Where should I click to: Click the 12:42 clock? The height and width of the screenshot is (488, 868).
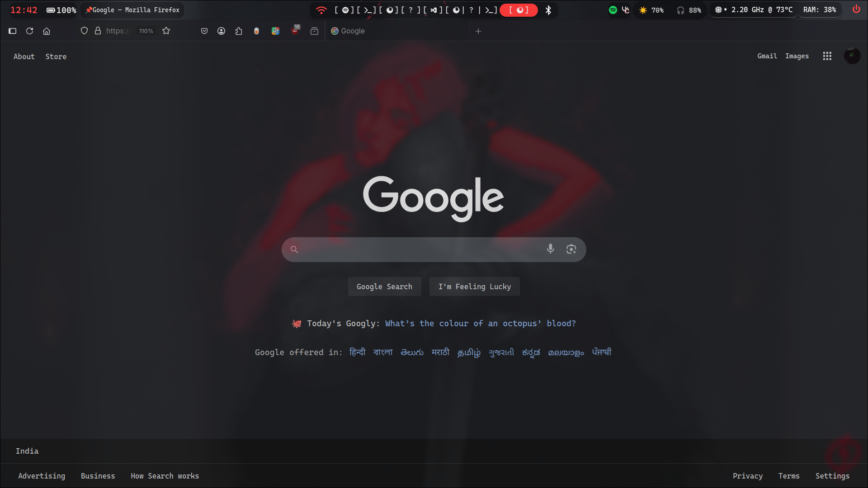(24, 10)
